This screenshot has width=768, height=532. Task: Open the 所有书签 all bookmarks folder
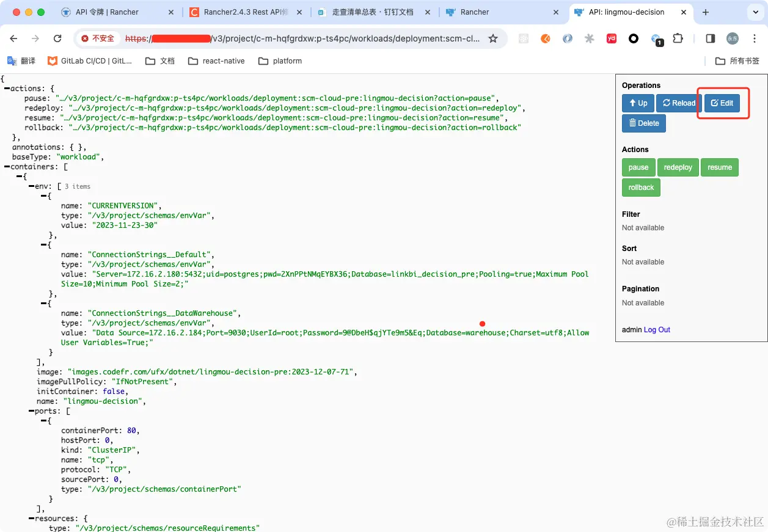coord(737,61)
